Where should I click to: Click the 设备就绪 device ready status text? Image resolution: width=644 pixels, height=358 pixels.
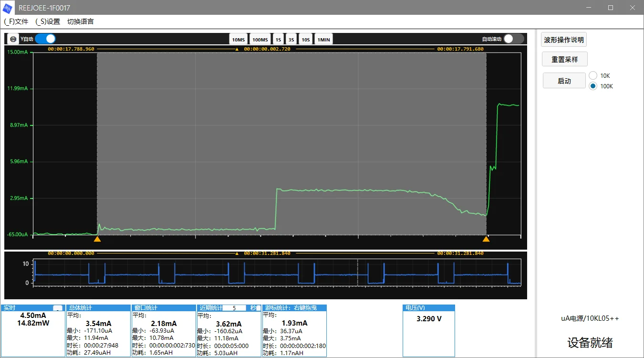pyautogui.click(x=590, y=342)
